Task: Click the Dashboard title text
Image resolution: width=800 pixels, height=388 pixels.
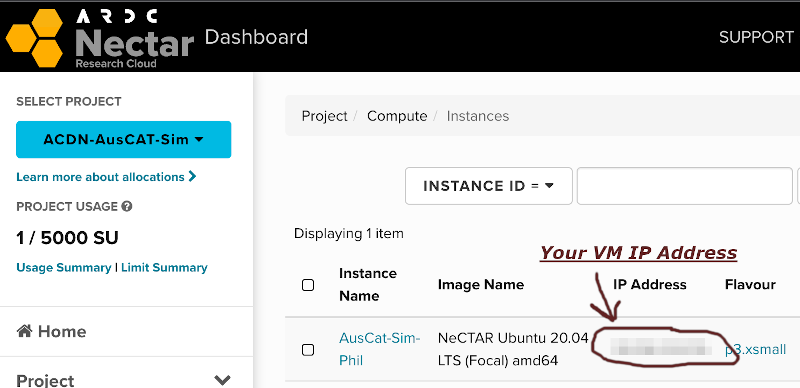Action: 256,37
